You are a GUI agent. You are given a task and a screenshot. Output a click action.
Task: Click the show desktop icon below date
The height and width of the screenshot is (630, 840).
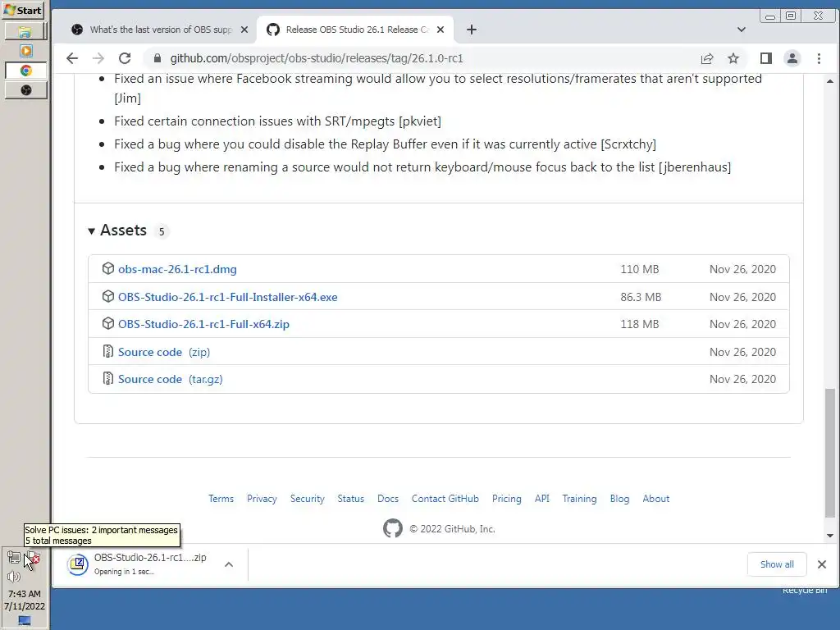coord(25,620)
